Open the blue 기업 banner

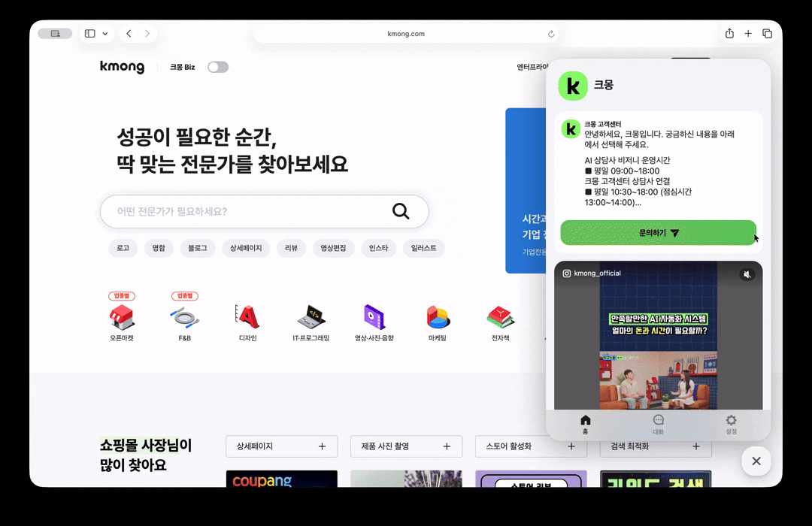tap(526, 191)
